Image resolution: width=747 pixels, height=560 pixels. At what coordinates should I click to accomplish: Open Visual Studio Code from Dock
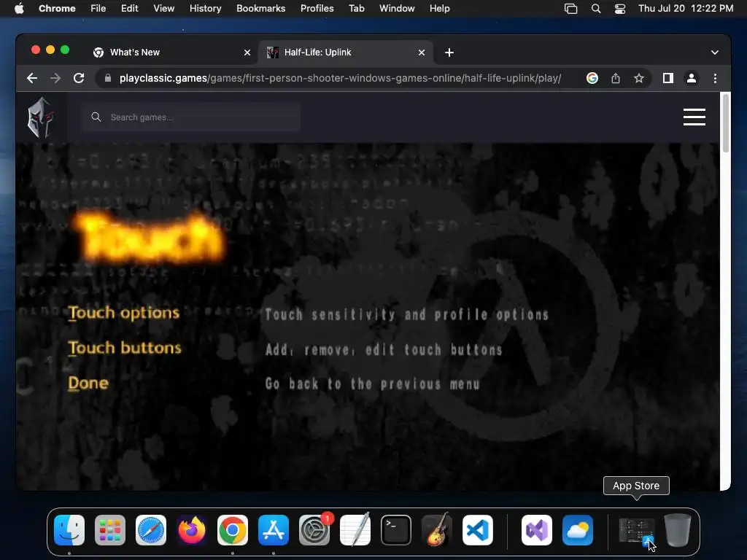478,530
